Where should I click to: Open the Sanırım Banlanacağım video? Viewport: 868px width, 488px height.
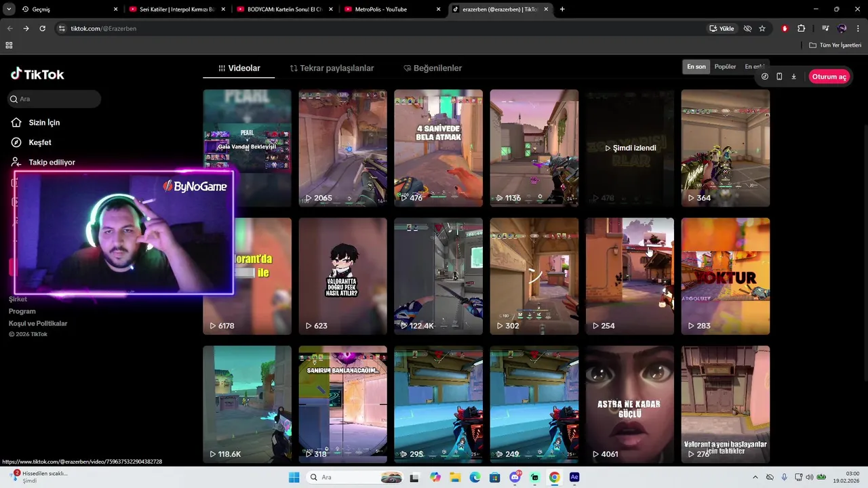coord(342,404)
